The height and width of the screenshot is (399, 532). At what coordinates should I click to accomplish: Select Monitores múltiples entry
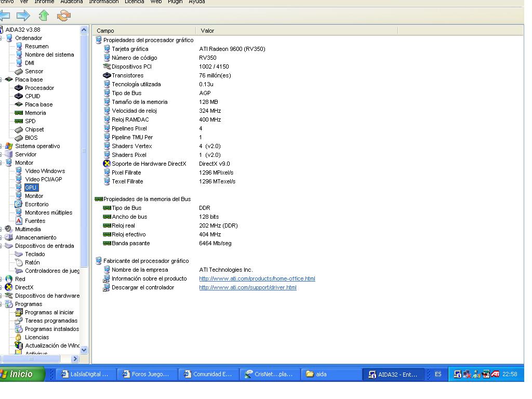(48, 212)
